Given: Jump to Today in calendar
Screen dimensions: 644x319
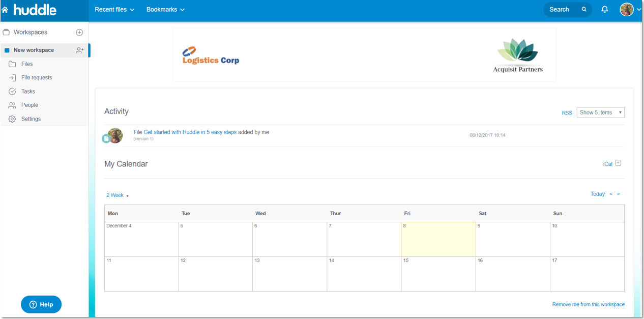Looking at the screenshot, I should [598, 194].
